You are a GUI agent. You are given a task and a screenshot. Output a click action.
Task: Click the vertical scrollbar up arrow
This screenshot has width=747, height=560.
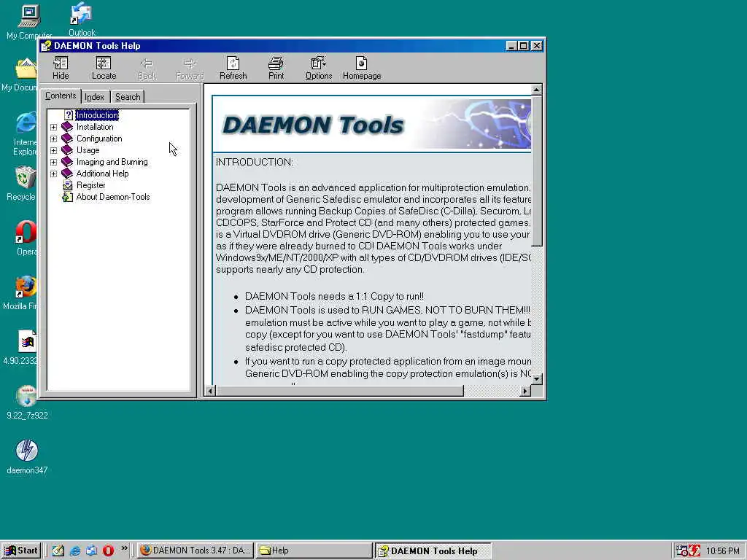(x=536, y=90)
